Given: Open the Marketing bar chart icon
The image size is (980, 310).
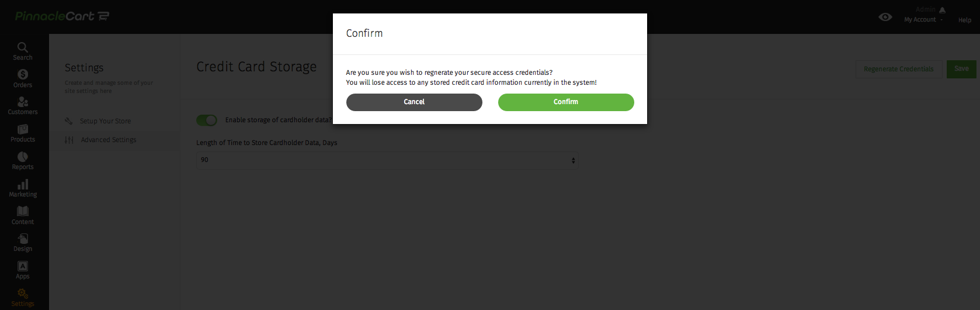Looking at the screenshot, I should pyautogui.click(x=23, y=184).
